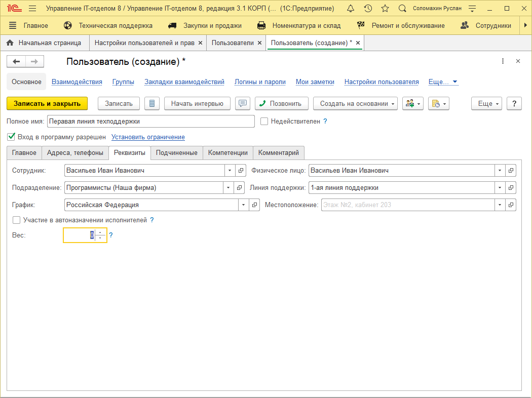Expand the Линия поддержки dropdown

[x=500, y=188]
